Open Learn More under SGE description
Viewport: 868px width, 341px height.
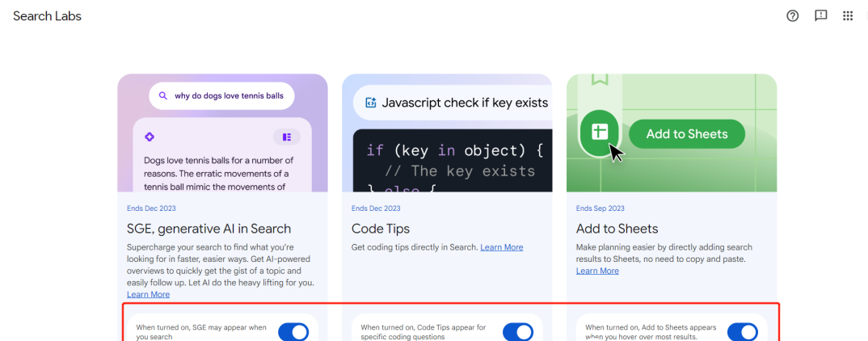pyautogui.click(x=148, y=294)
